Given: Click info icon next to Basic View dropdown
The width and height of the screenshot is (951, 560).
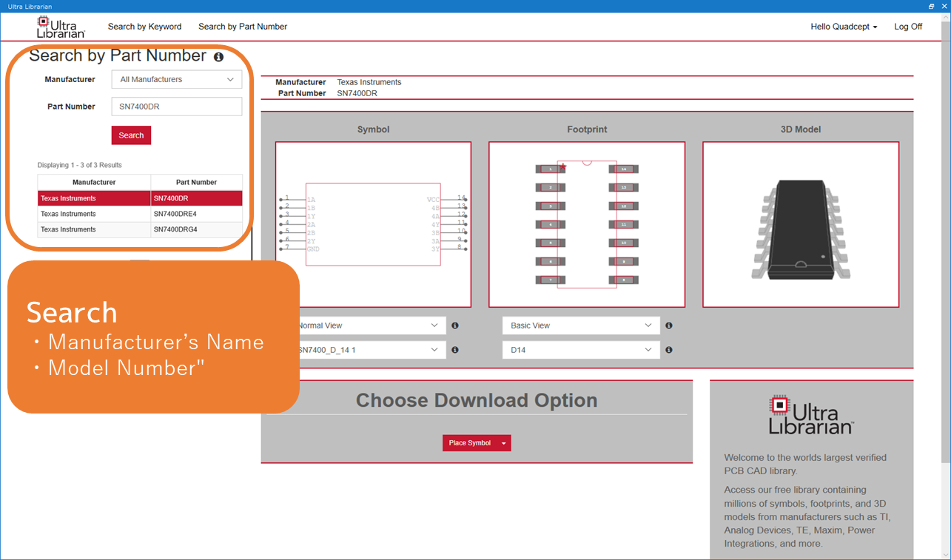Looking at the screenshot, I should click(669, 325).
